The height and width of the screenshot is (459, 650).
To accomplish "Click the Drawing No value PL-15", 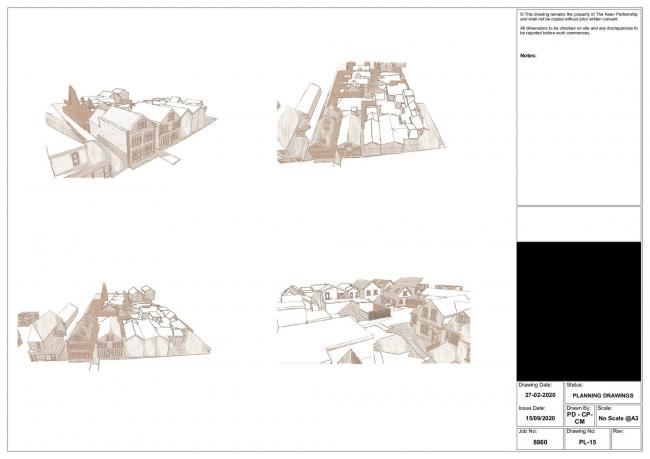I will point(587,442).
